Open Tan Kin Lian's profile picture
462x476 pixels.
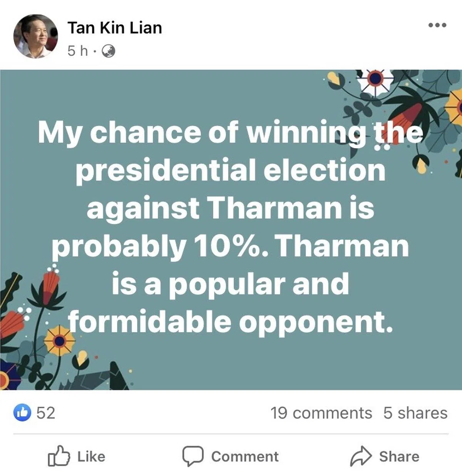(x=35, y=37)
